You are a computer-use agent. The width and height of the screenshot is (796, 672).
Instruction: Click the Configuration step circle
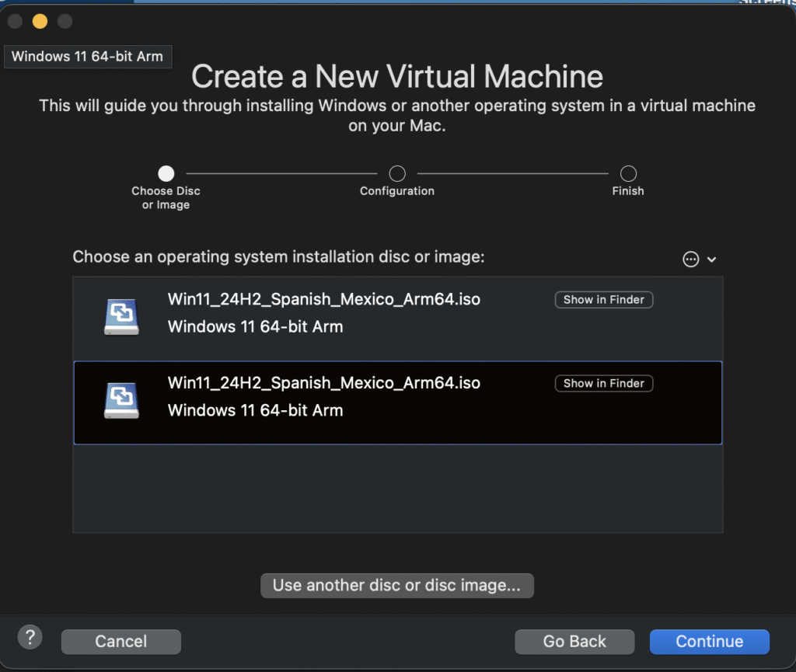click(396, 173)
